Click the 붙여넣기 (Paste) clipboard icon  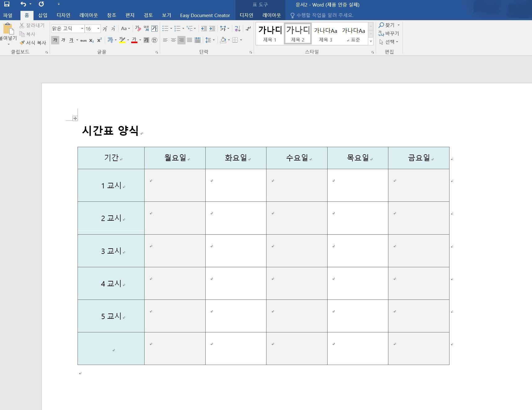[x=8, y=29]
